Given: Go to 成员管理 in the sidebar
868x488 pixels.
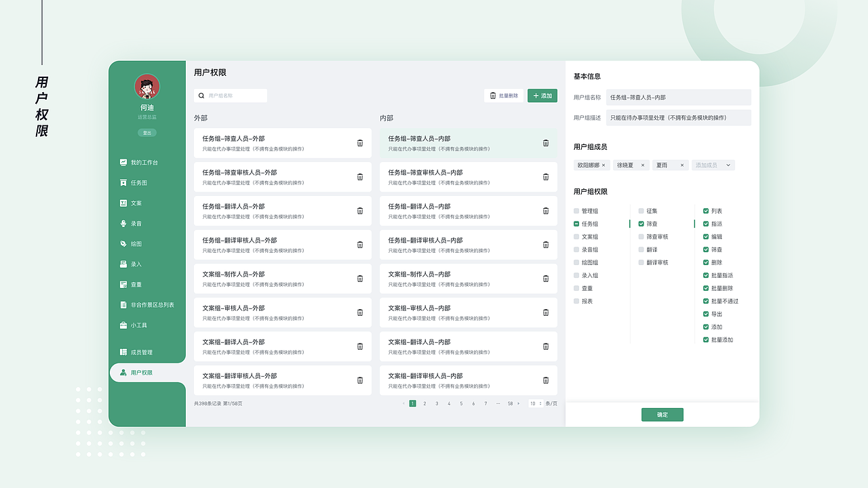Looking at the screenshot, I should 136,352.
